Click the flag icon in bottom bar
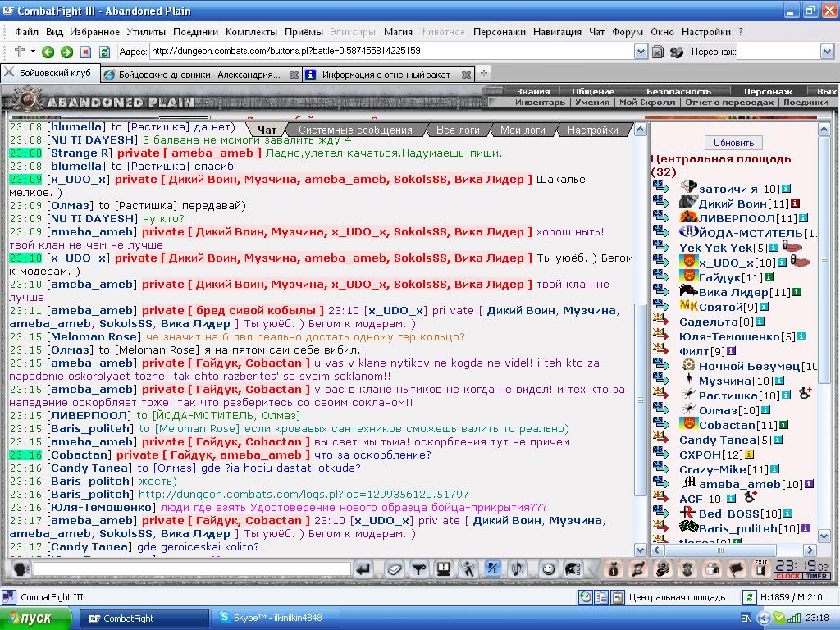This screenshot has width=840, height=630. 737,569
